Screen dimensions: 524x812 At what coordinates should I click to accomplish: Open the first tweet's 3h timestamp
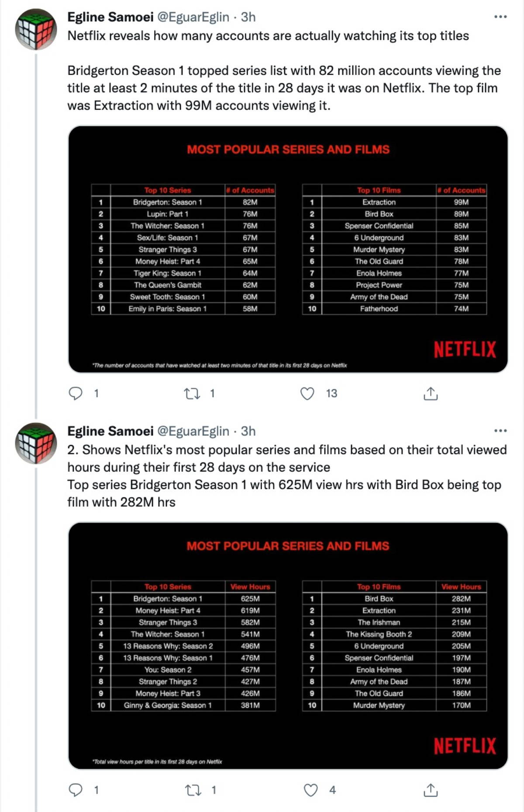248,17
